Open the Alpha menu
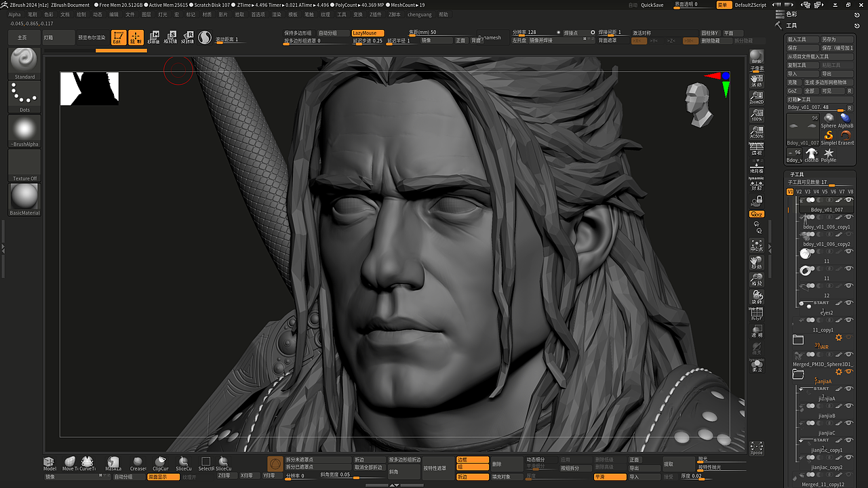The width and height of the screenshot is (868, 488). pos(14,14)
